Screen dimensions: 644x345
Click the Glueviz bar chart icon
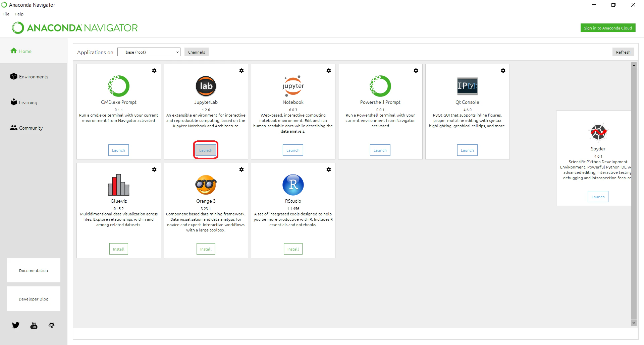point(119,185)
